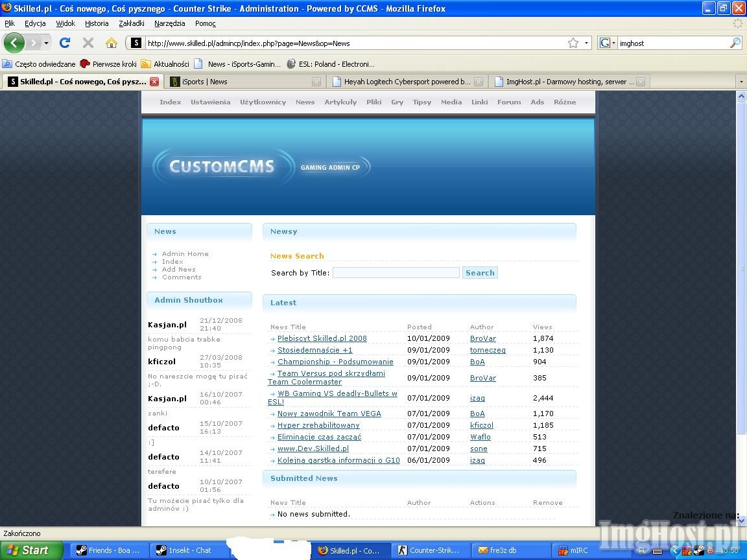Open the Zakładki menu

pyautogui.click(x=132, y=23)
